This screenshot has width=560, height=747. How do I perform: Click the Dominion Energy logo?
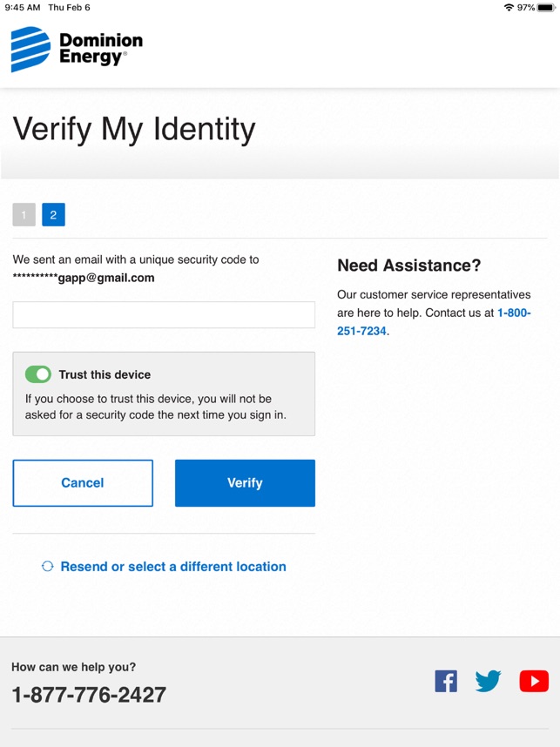[77, 49]
